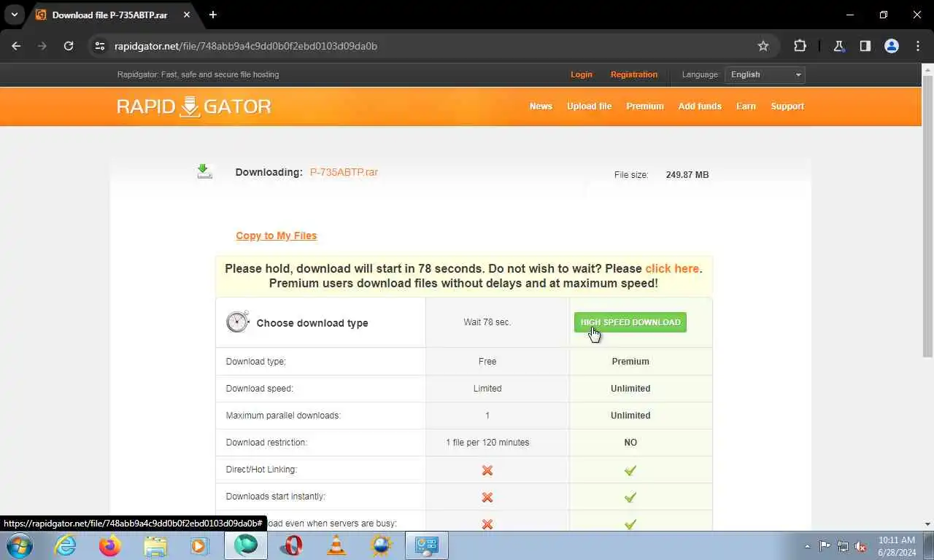Click Copy to My Files link
The height and width of the screenshot is (560, 934).
277,236
